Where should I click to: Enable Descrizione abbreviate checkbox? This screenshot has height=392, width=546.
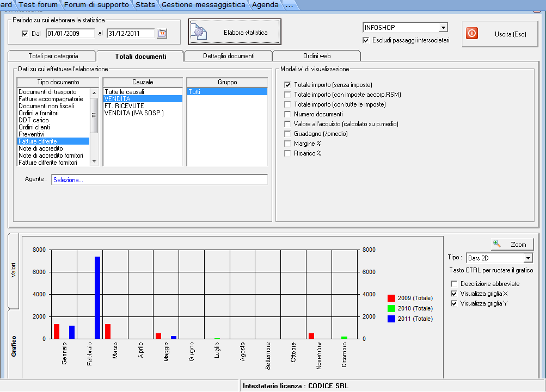tap(453, 284)
